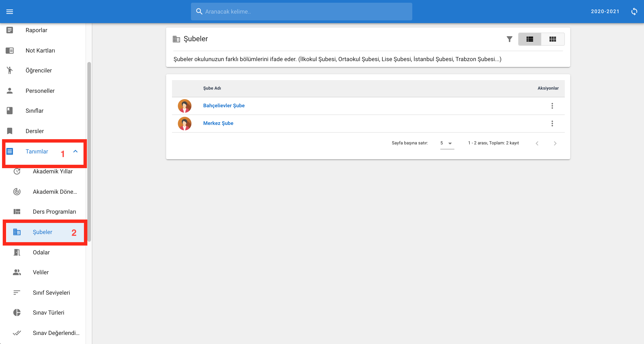Sort by Şube Adı column header
The height and width of the screenshot is (344, 644).
[212, 88]
